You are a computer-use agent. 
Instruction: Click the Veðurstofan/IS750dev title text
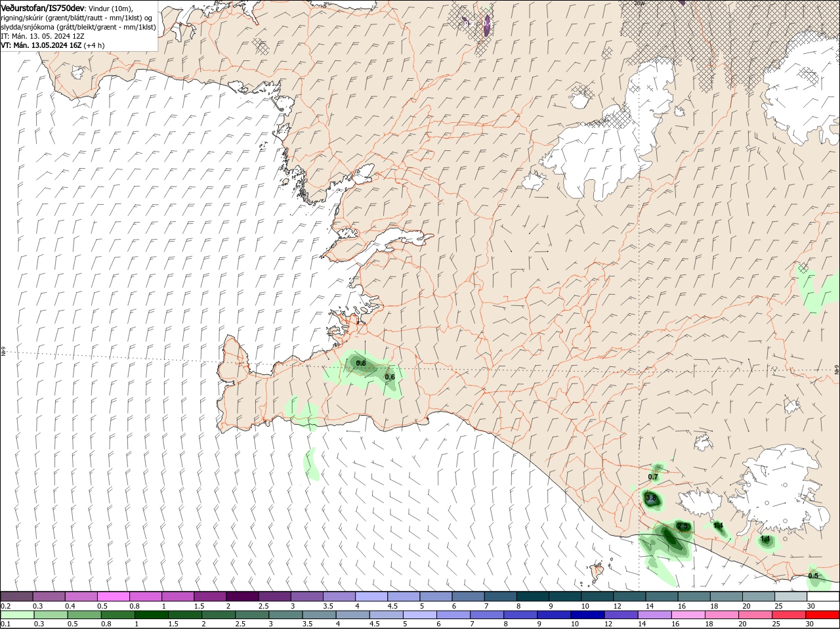(43, 7)
